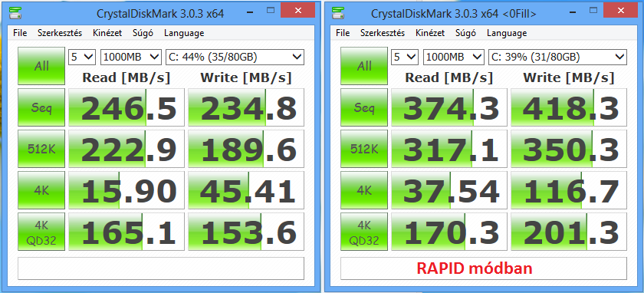Run 512K test in the 0Fill window

[x=364, y=149]
